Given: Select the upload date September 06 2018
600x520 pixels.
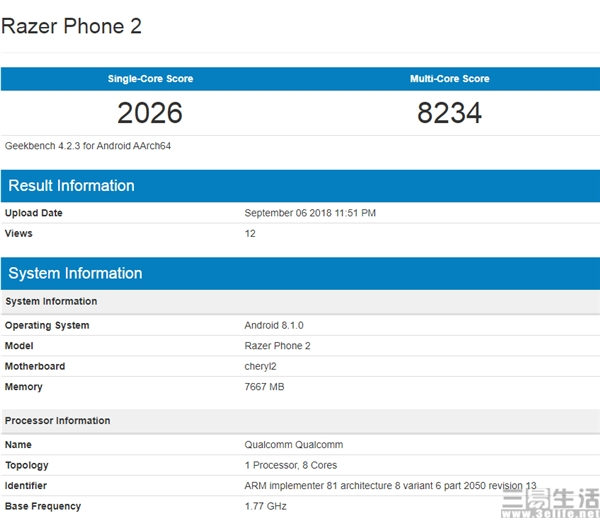Looking at the screenshot, I should (310, 213).
